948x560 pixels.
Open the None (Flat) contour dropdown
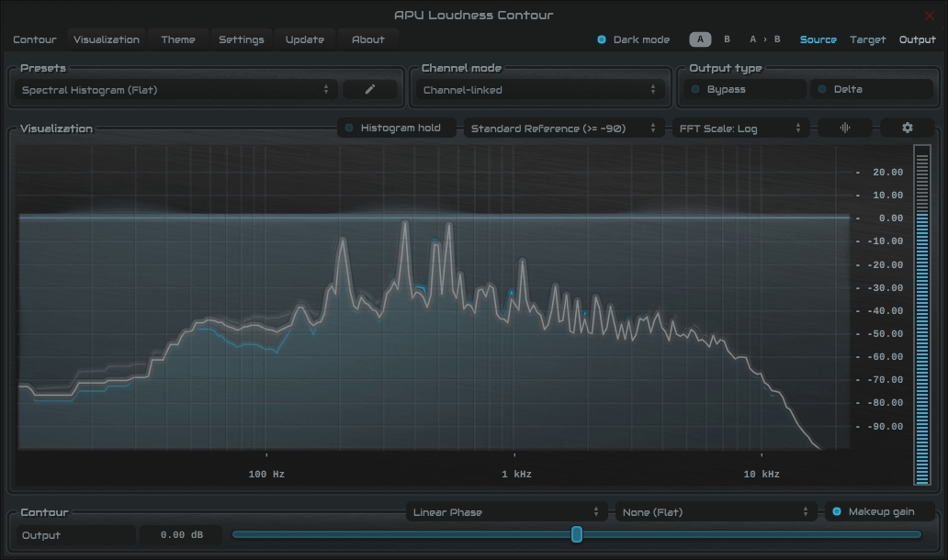tap(716, 511)
